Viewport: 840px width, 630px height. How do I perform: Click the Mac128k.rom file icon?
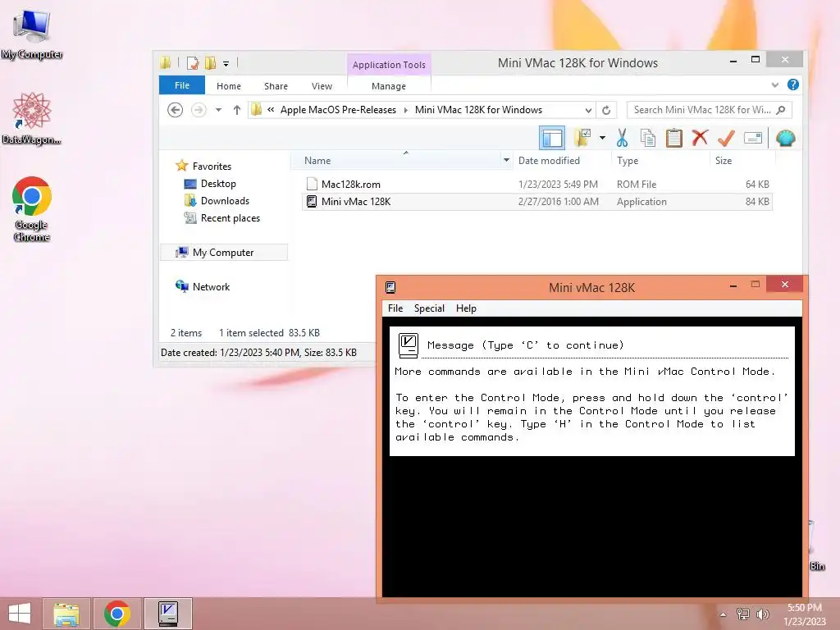(x=311, y=184)
